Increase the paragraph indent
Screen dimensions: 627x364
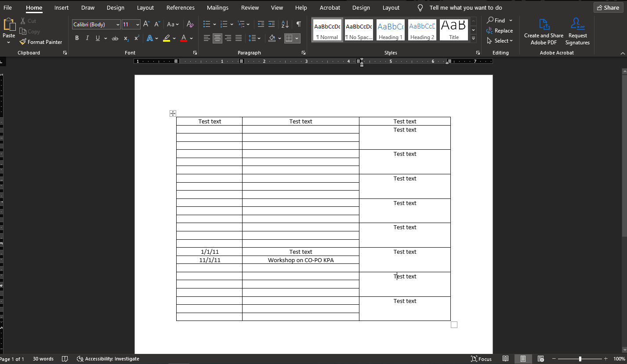272,24
